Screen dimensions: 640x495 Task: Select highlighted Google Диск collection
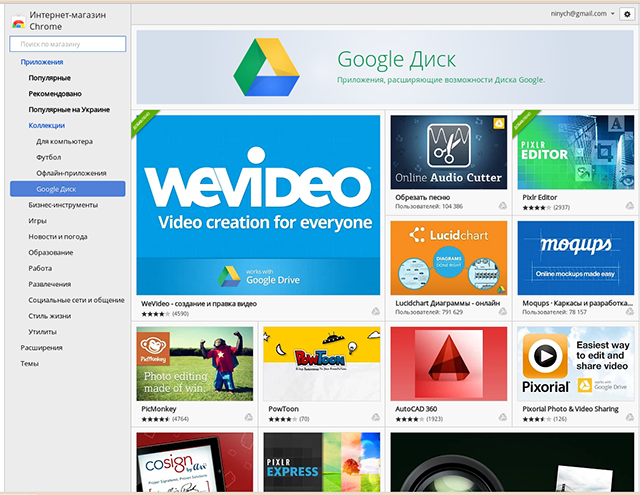[x=68, y=189]
